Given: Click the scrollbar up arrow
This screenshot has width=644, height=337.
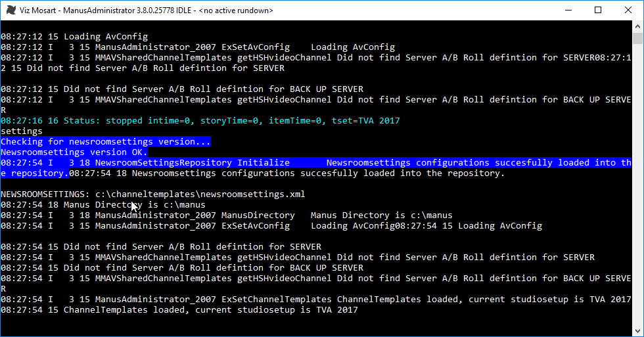Looking at the screenshot, I should point(637,27).
